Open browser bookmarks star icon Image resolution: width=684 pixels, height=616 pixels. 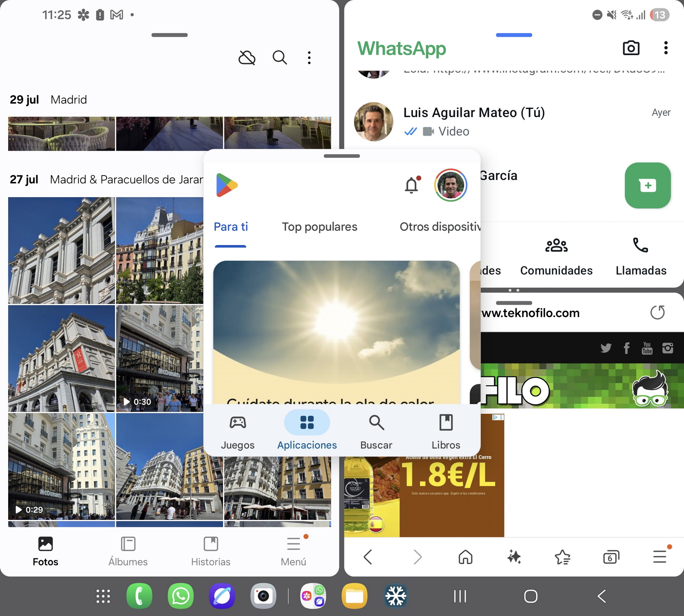[563, 557]
